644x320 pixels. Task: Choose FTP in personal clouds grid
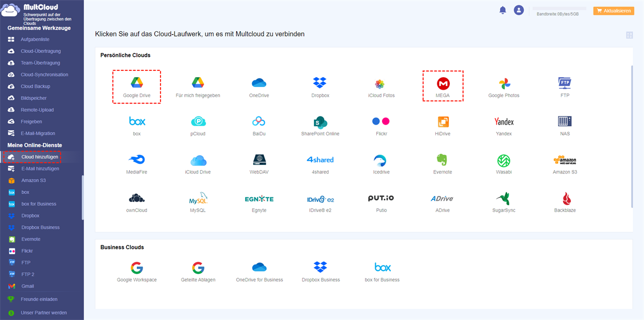(565, 83)
